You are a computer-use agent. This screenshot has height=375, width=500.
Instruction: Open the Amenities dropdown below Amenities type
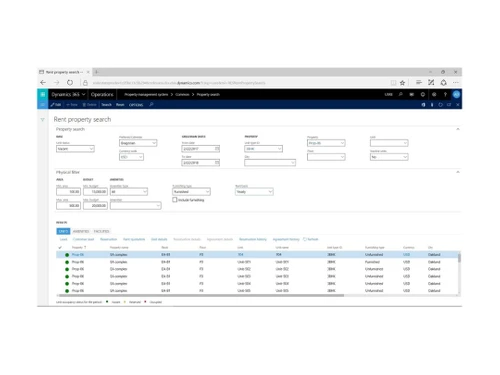pos(136,206)
